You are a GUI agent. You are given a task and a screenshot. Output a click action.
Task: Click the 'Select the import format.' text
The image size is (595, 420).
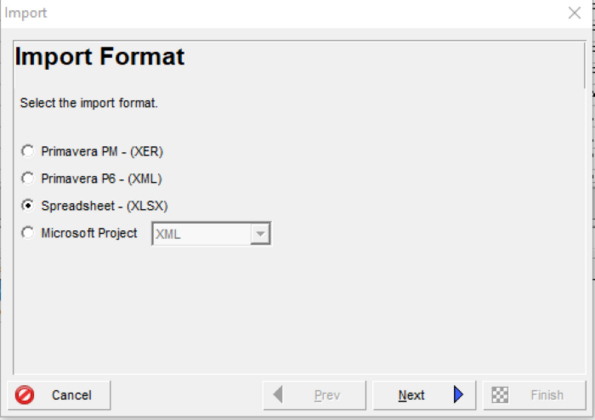coord(89,103)
